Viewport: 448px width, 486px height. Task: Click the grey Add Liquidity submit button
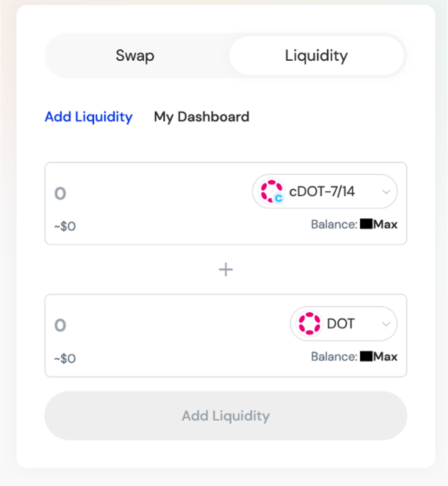(225, 416)
